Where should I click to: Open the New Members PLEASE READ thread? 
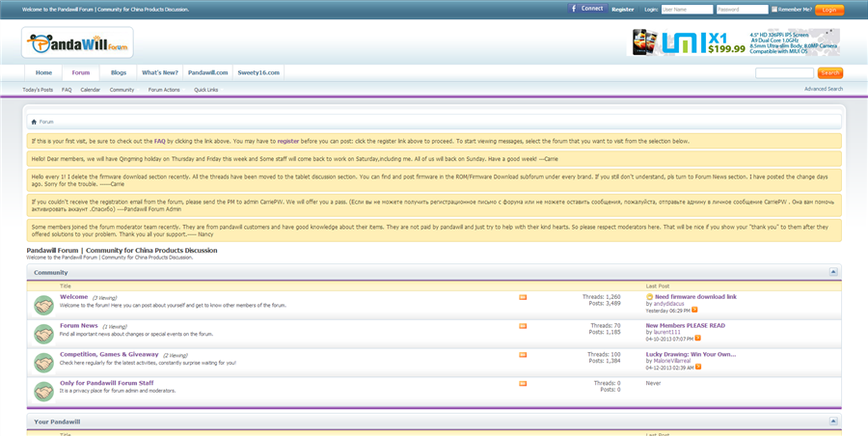(x=686, y=326)
